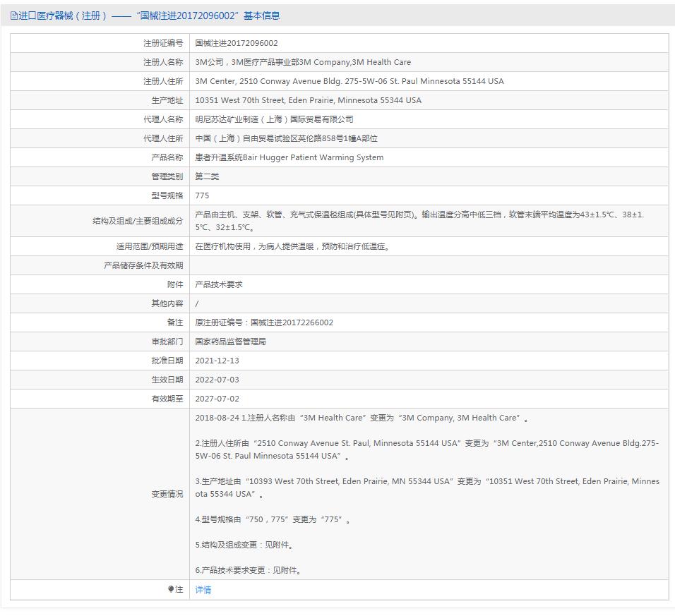Click change item 4.型号规格由 "750，775" text

pos(273,519)
